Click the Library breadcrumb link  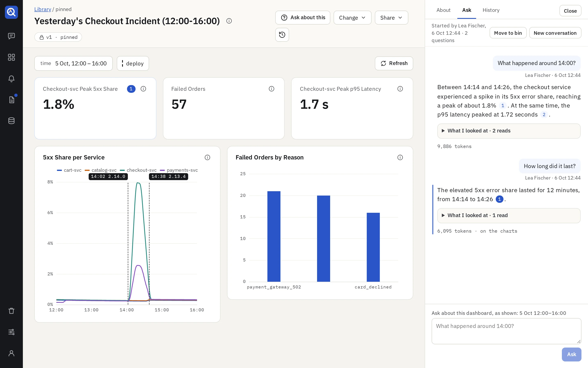[42, 9]
